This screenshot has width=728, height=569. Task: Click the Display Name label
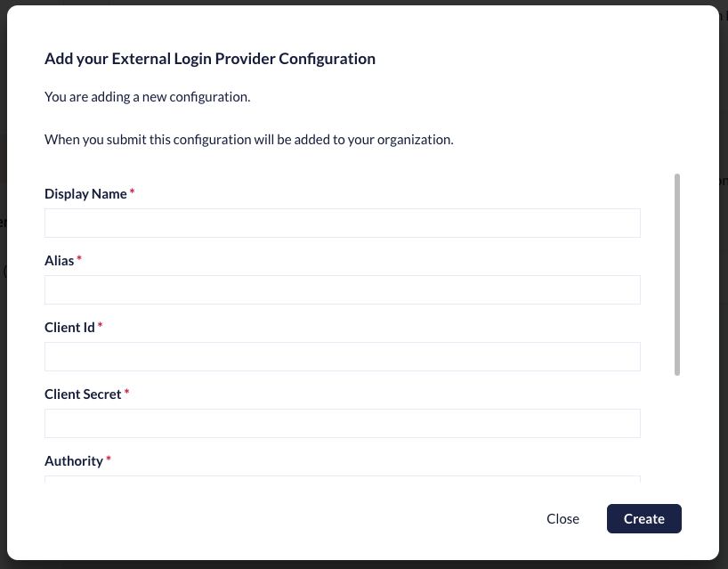click(x=85, y=194)
